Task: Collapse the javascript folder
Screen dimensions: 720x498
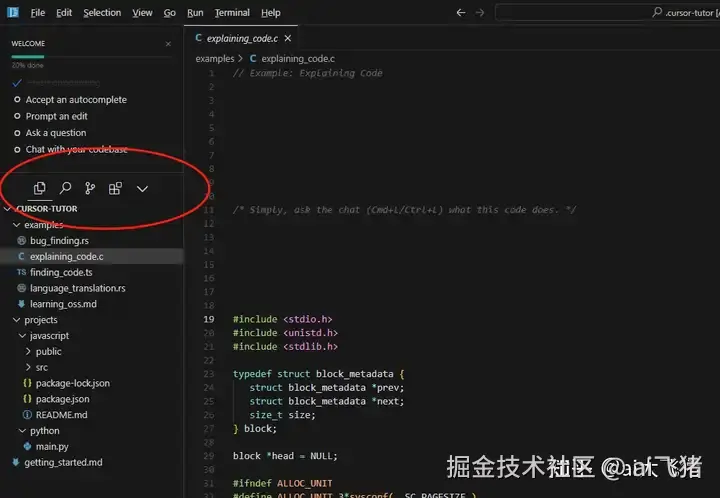Action: (x=22, y=336)
